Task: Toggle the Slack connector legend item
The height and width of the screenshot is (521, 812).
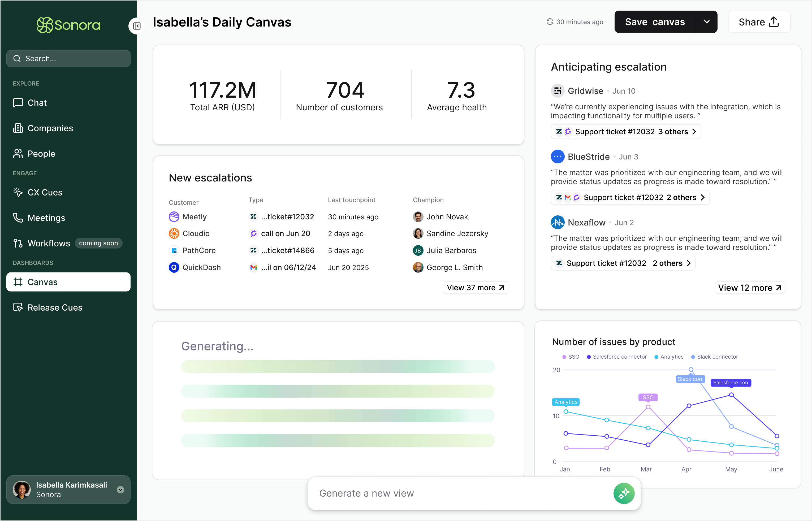Action: tap(714, 357)
